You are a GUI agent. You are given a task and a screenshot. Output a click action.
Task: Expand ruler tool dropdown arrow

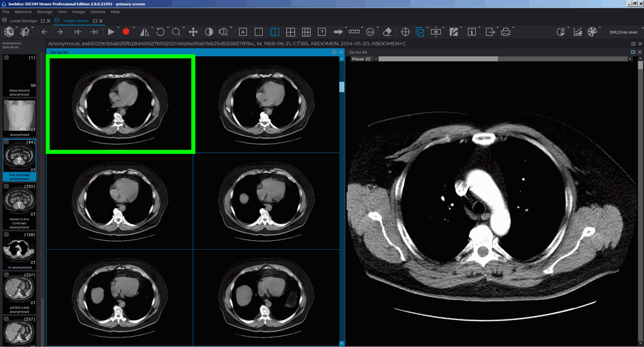tap(362, 28)
